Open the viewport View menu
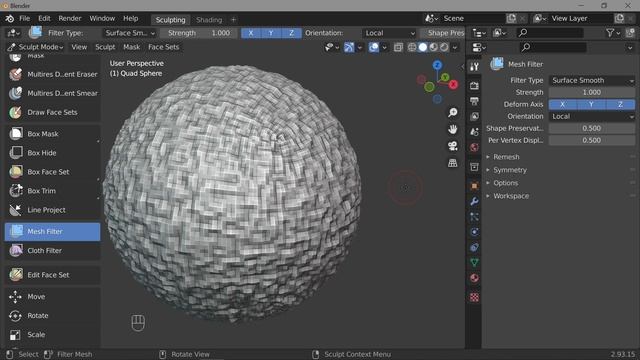Screen dimensions: 640x360 (79, 47)
